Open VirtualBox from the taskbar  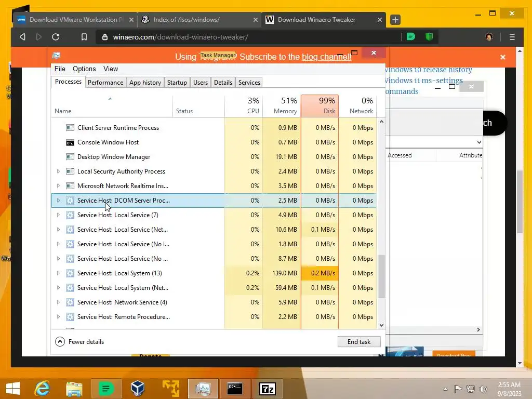click(137, 389)
